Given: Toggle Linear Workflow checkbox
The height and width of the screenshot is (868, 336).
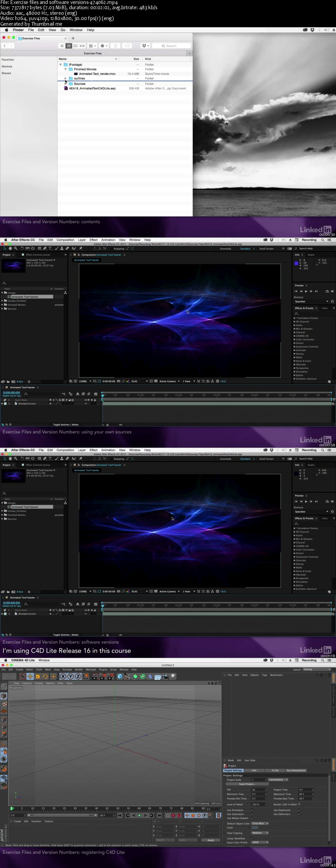Looking at the screenshot, I should (252, 838).
